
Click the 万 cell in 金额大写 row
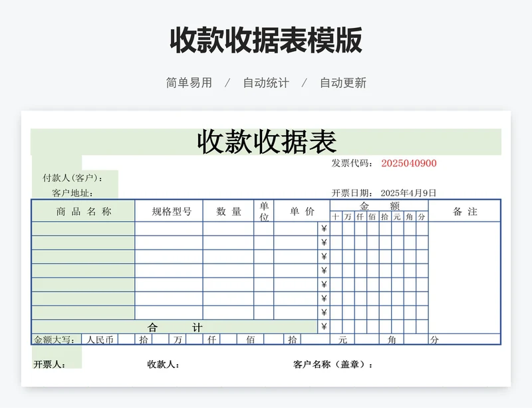point(178,339)
